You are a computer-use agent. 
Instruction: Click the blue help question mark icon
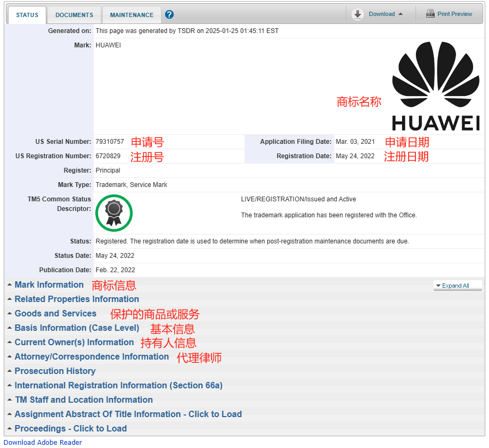[x=169, y=14]
